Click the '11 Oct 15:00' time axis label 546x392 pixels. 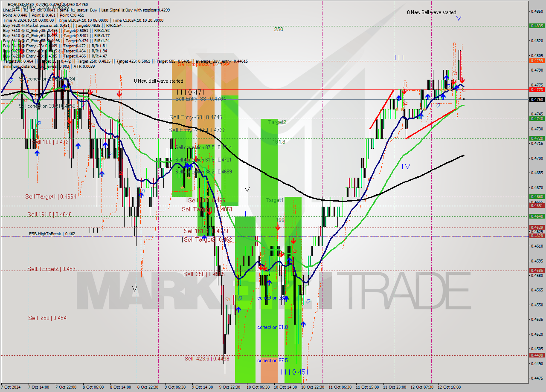click(x=367, y=387)
